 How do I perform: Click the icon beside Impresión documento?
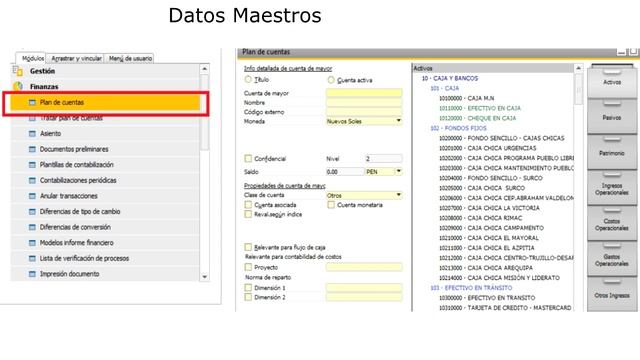(x=32, y=274)
